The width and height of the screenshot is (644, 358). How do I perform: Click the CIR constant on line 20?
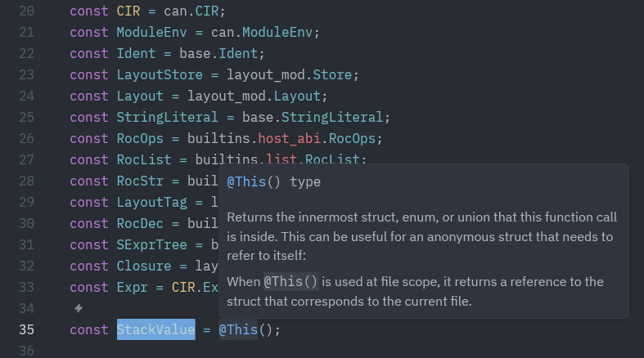click(128, 11)
